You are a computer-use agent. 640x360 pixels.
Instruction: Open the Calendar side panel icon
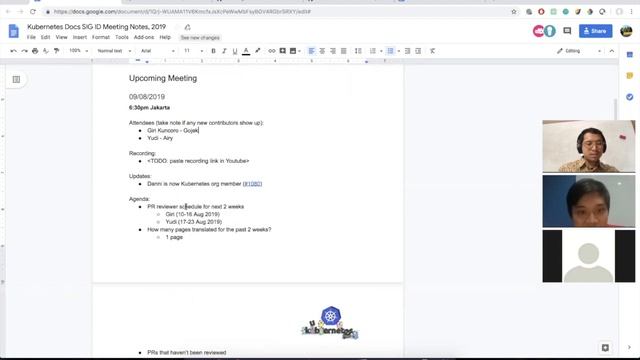[629, 55]
